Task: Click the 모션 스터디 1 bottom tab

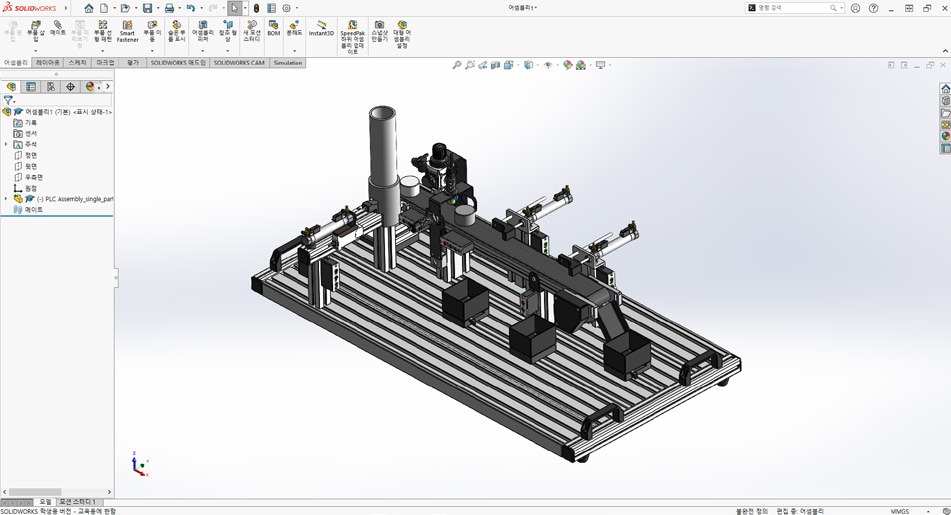Action: (78, 502)
